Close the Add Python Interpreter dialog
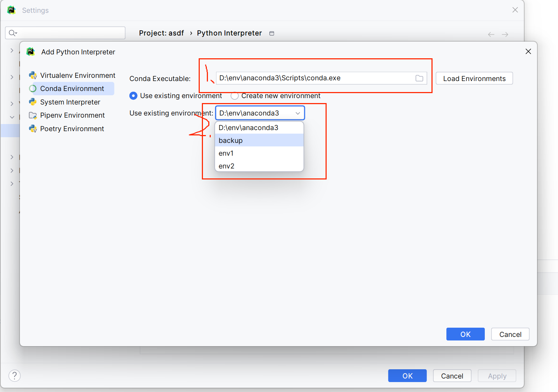Screen dimensions: 558x392 coord(528,52)
